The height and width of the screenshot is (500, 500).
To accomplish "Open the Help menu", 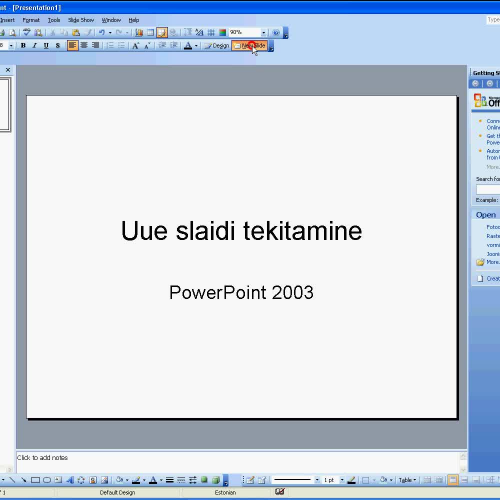I will pyautogui.click(x=134, y=20).
